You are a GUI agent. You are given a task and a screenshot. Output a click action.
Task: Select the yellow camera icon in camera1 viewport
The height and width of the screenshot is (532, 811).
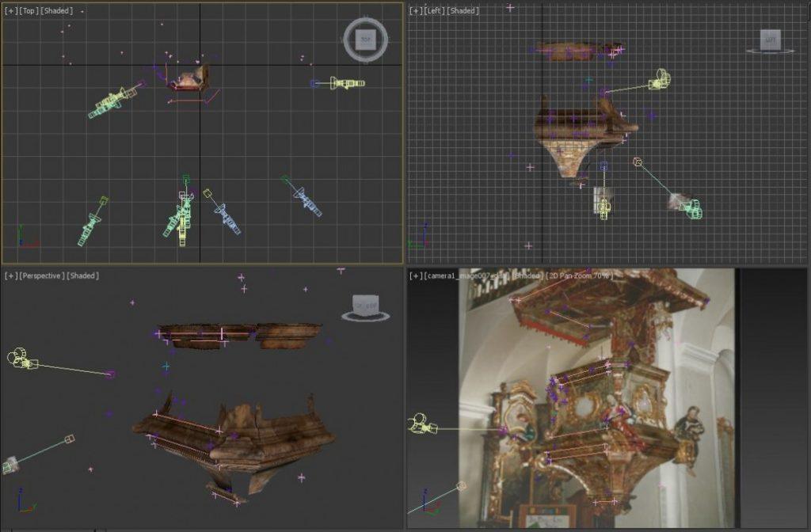(424, 425)
